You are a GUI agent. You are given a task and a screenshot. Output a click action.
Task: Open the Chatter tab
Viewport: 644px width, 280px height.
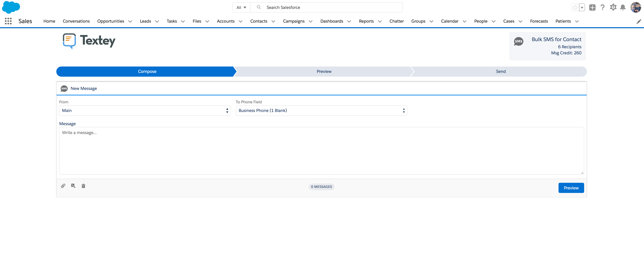pyautogui.click(x=396, y=21)
